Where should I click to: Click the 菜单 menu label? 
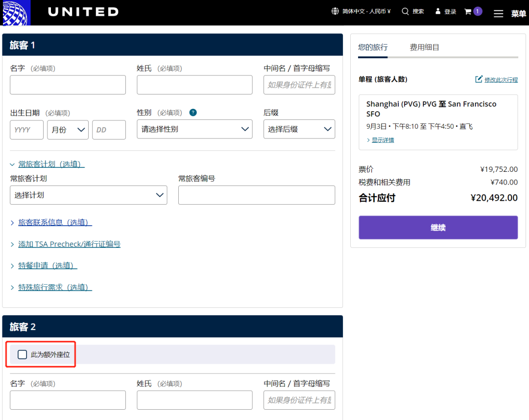coord(519,14)
